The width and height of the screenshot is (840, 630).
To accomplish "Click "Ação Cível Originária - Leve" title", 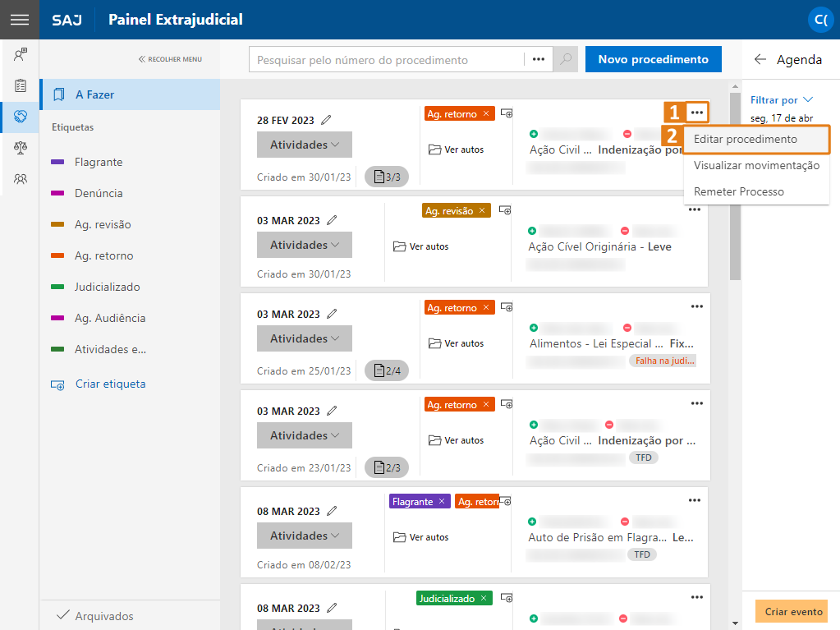I will pyautogui.click(x=599, y=247).
